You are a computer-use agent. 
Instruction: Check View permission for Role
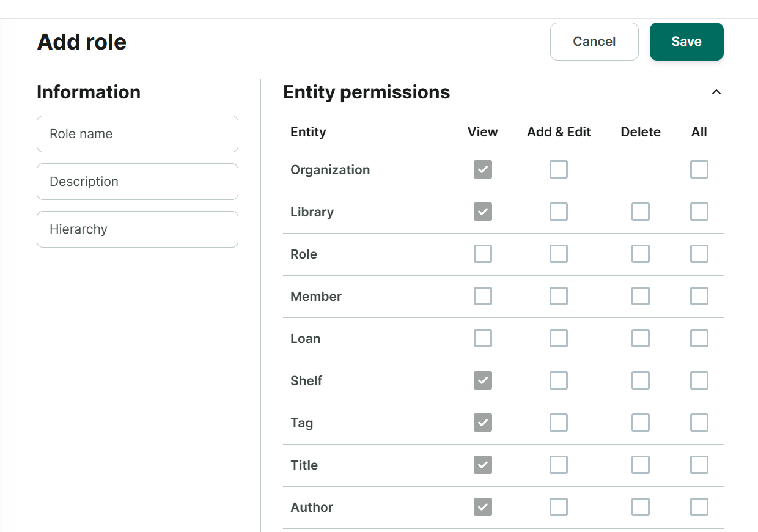click(x=483, y=254)
